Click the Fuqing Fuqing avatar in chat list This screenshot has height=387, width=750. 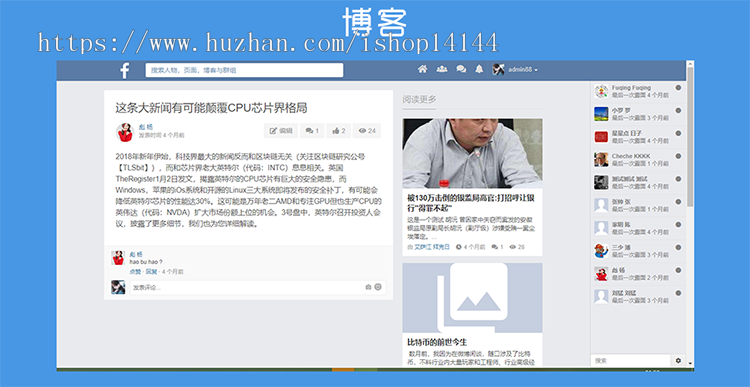coord(601,91)
